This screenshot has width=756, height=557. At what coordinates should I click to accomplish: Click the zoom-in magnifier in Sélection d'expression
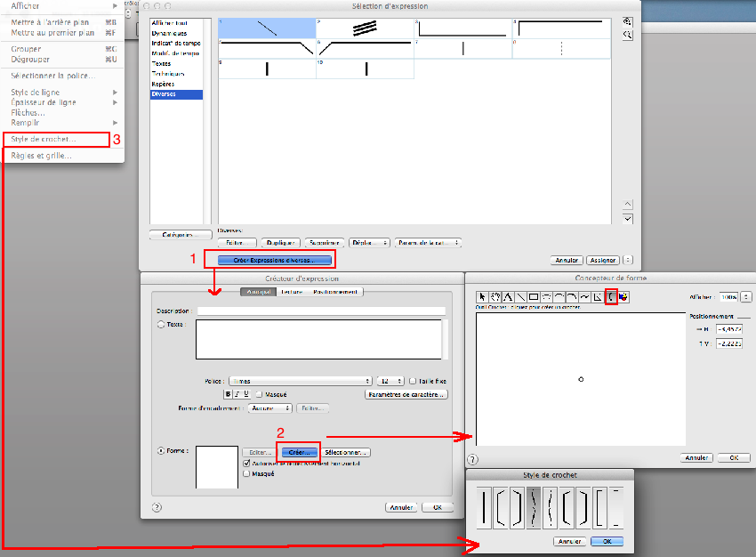pos(628,20)
